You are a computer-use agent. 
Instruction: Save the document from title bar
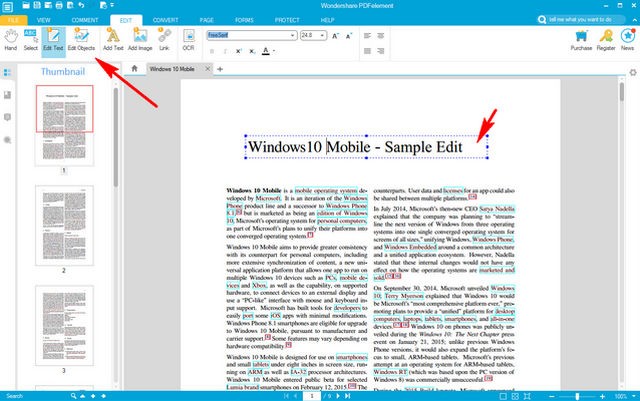click(x=37, y=5)
